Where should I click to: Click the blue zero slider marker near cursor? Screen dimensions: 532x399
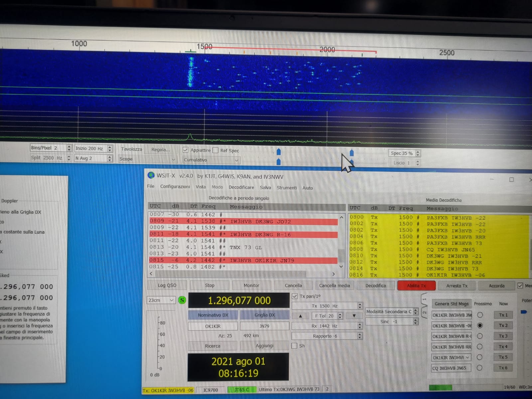click(352, 153)
